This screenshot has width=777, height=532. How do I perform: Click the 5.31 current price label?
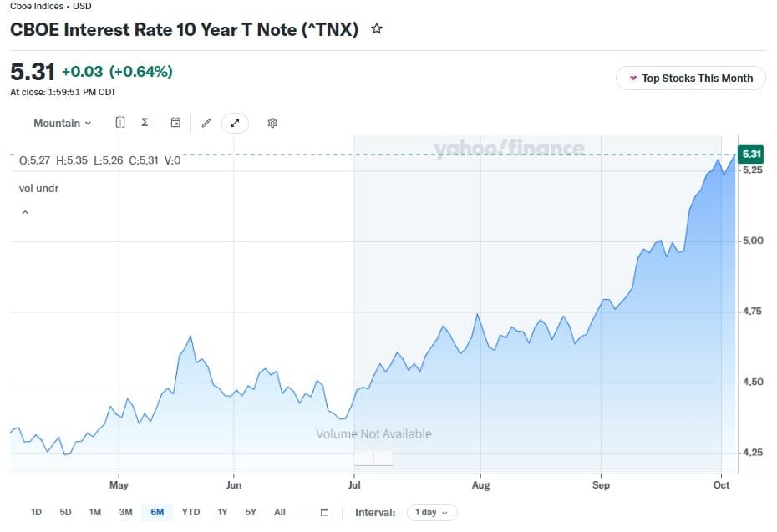(x=751, y=154)
